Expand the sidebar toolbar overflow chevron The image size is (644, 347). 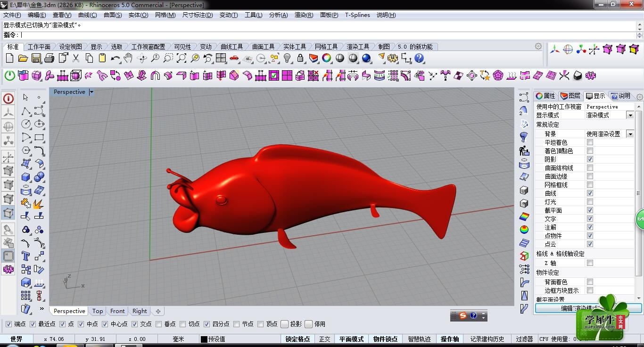(41, 309)
